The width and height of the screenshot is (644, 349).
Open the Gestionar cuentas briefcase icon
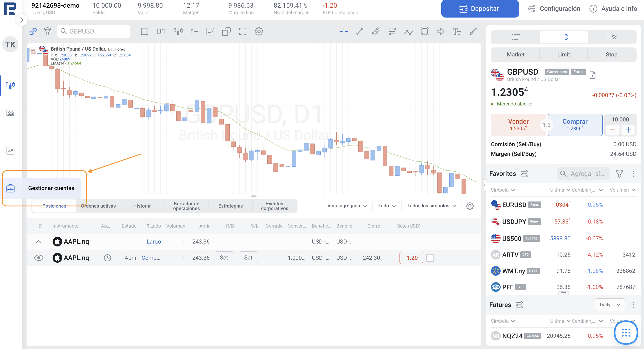tap(11, 188)
